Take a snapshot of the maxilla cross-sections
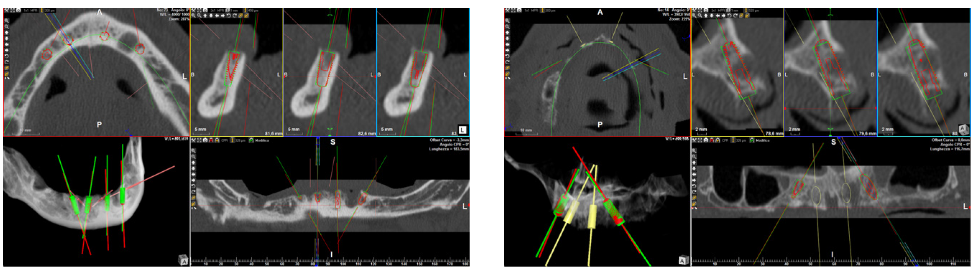Image resolution: width=980 pixels, height=277 pixels. coord(706,10)
